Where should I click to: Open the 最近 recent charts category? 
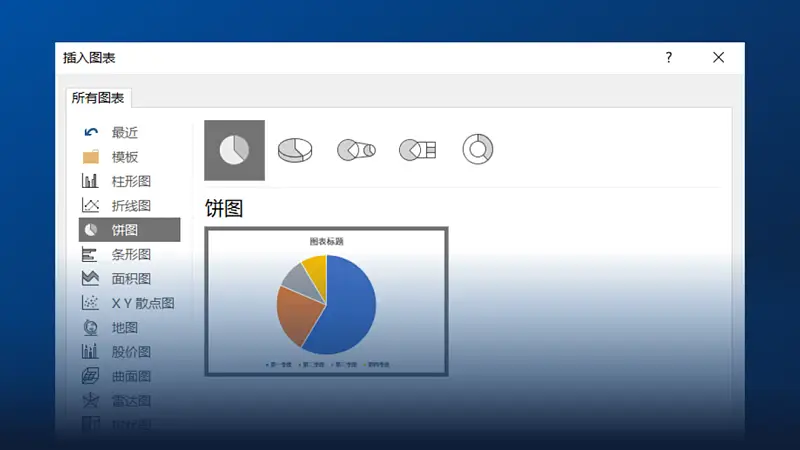coord(130,133)
